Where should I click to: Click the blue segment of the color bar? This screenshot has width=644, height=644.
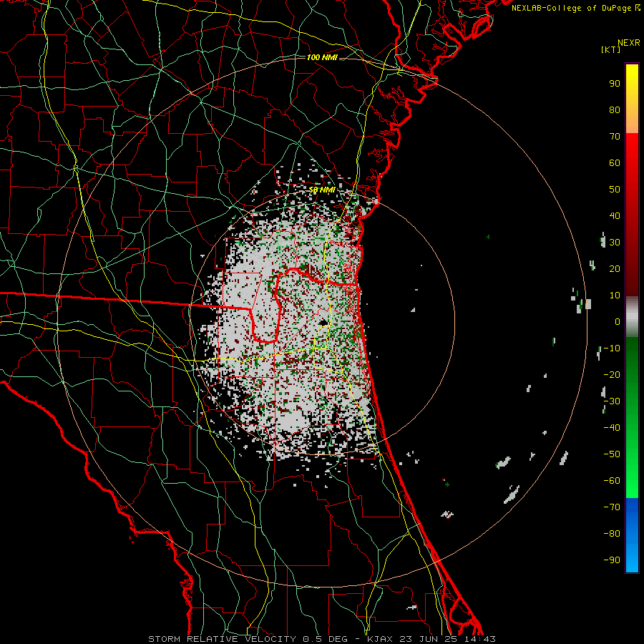(x=632, y=535)
